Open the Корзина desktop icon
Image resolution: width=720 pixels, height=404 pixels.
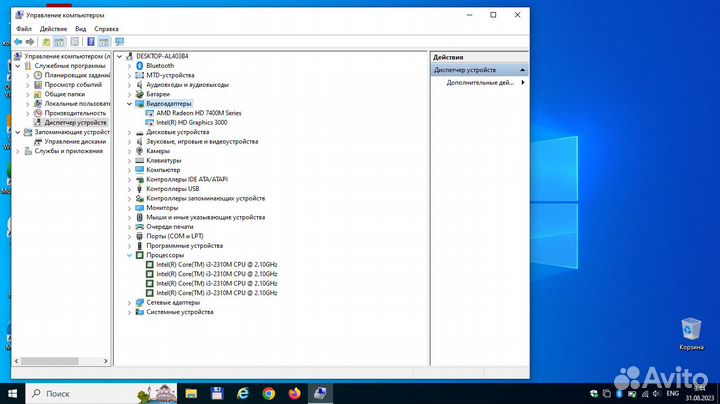[x=691, y=333]
